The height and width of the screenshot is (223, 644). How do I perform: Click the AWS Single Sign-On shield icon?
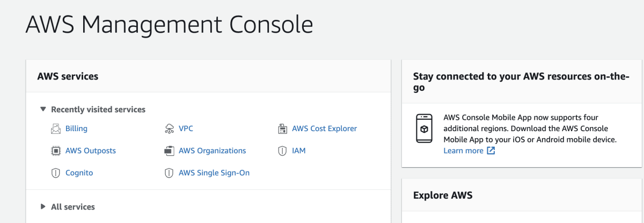click(x=169, y=173)
